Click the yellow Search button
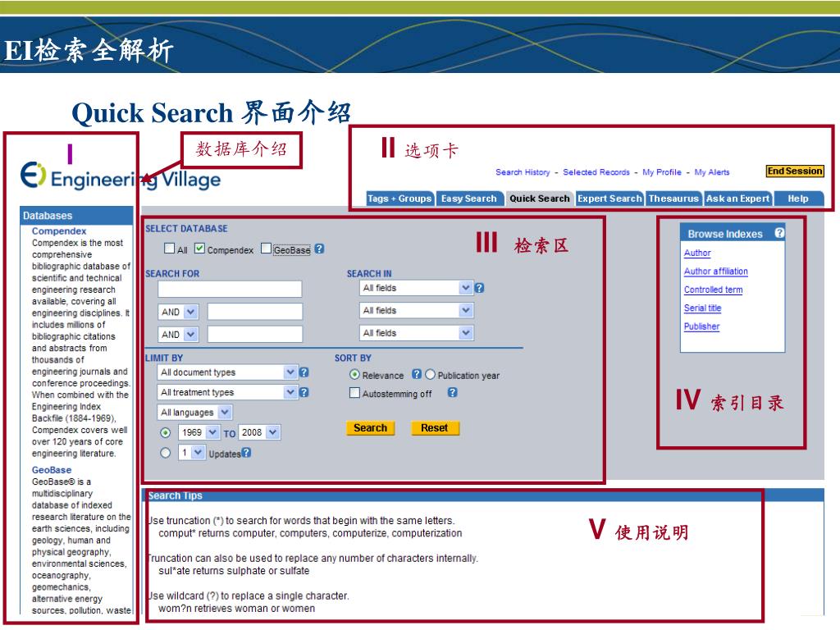This screenshot has width=840, height=630. pyautogui.click(x=370, y=428)
